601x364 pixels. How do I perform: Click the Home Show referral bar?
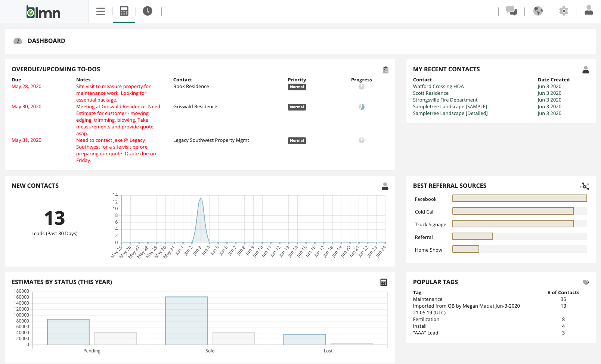click(x=466, y=249)
